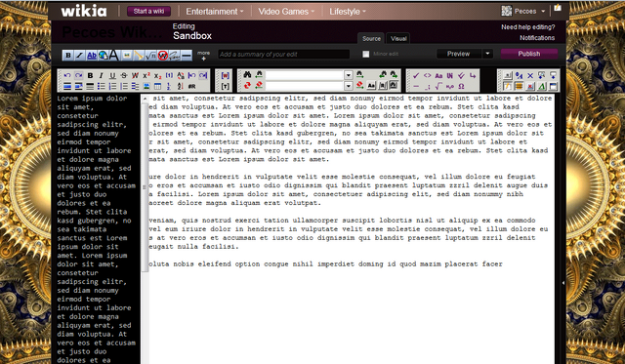The image size is (625, 364).
Task: Open the Video Games dropdown menu
Action: tap(286, 12)
